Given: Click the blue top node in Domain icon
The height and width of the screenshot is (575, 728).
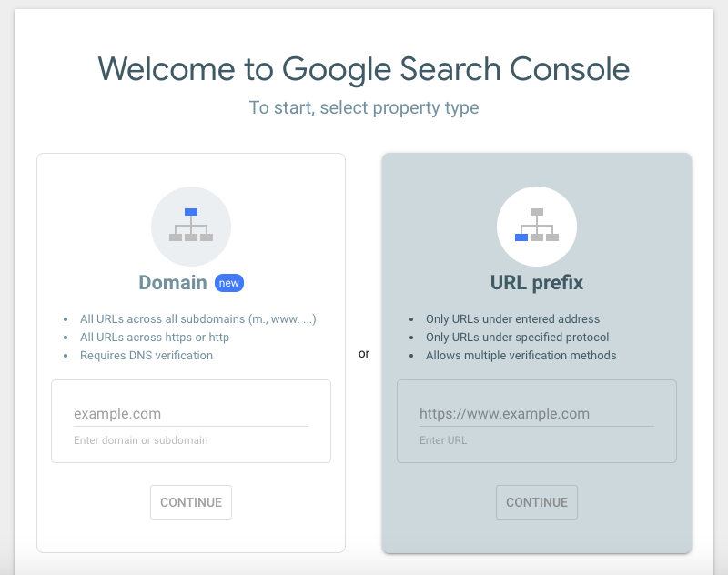Looking at the screenshot, I should click(191, 212).
